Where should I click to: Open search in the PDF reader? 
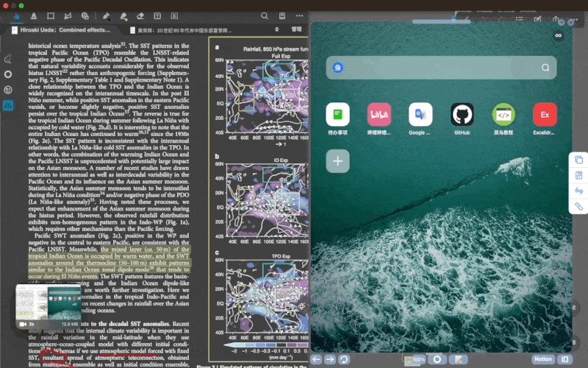coord(265,15)
